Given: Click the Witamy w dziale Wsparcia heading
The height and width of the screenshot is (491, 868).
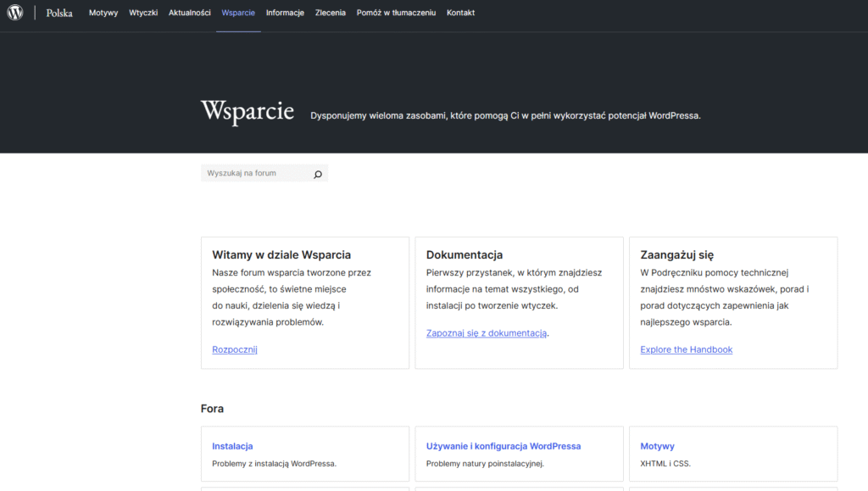Looking at the screenshot, I should pos(281,254).
